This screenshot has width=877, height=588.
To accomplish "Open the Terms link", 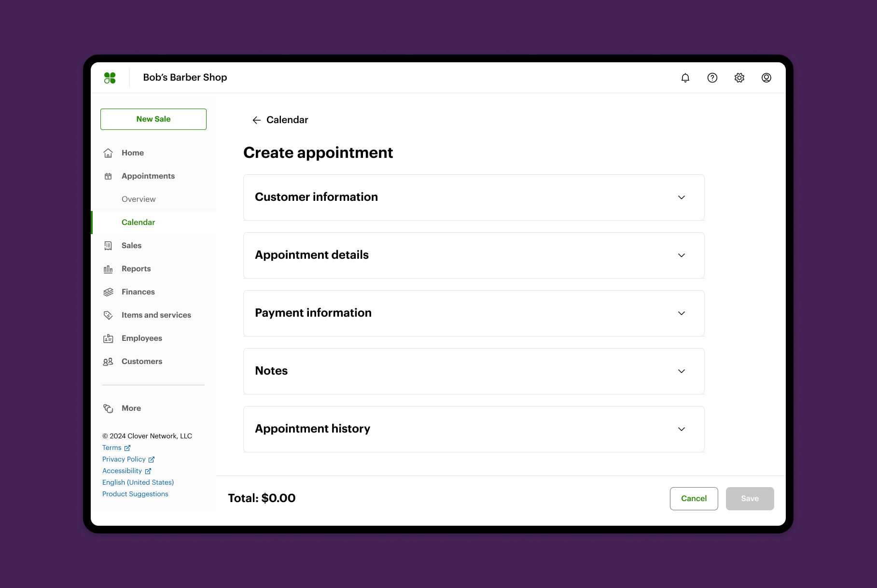I will pyautogui.click(x=112, y=448).
